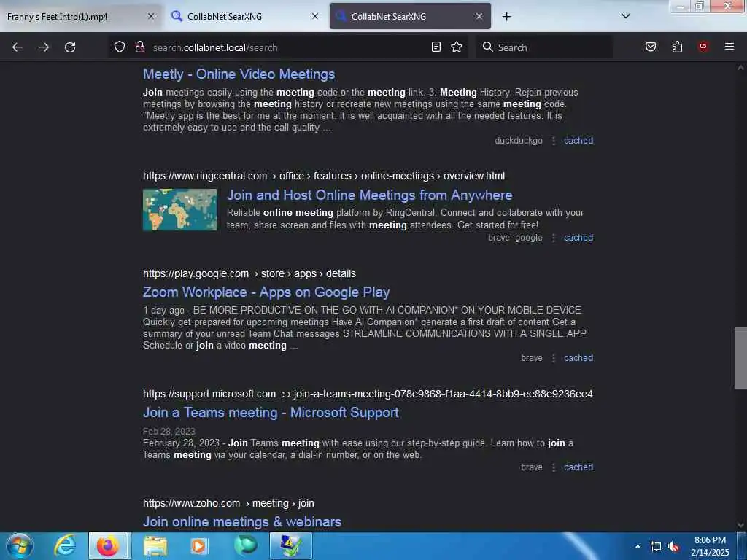The width and height of the screenshot is (747, 560).
Task: Open Join a Teams meeting Microsoft link
Action: tap(271, 413)
